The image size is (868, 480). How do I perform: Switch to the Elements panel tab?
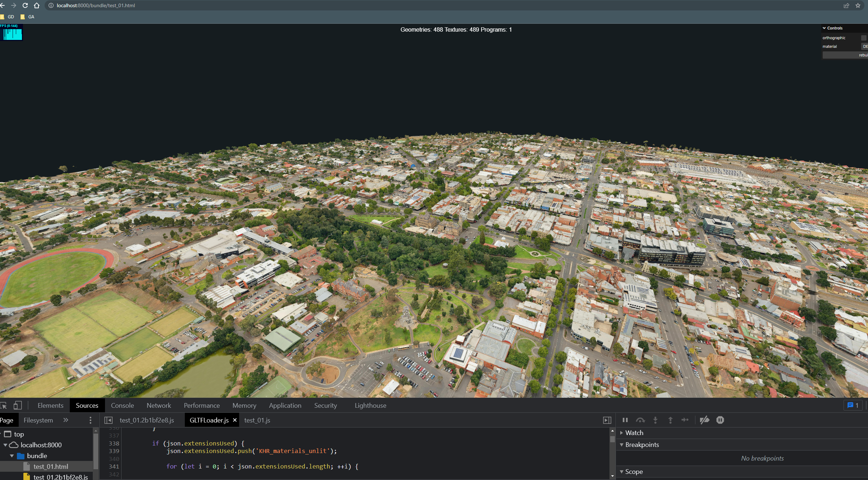pyautogui.click(x=50, y=406)
